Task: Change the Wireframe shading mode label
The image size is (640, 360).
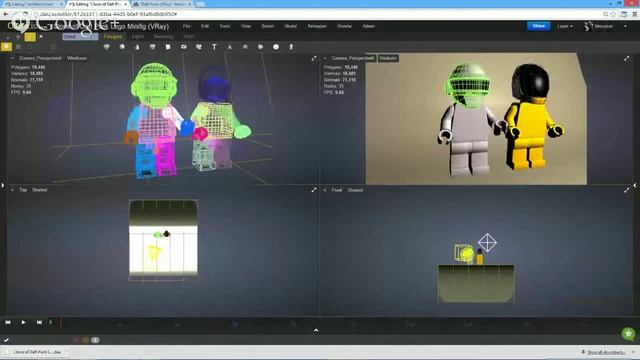Action: (77, 58)
